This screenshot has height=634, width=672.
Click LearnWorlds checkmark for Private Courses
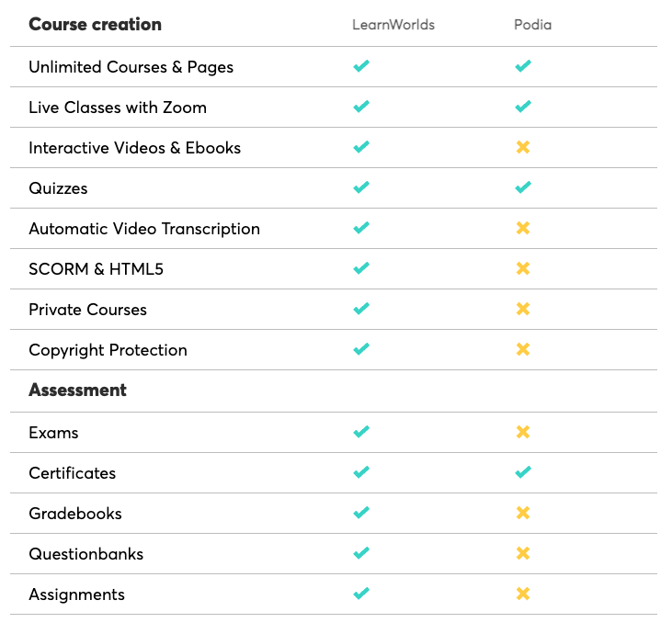click(x=361, y=309)
